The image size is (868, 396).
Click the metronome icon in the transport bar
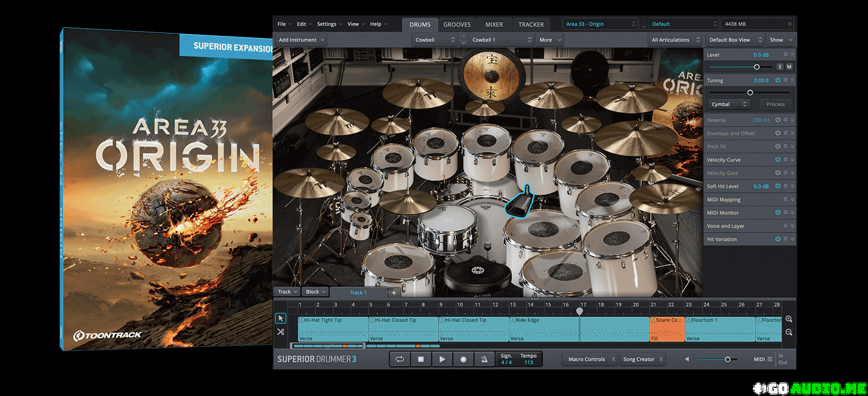(x=484, y=359)
